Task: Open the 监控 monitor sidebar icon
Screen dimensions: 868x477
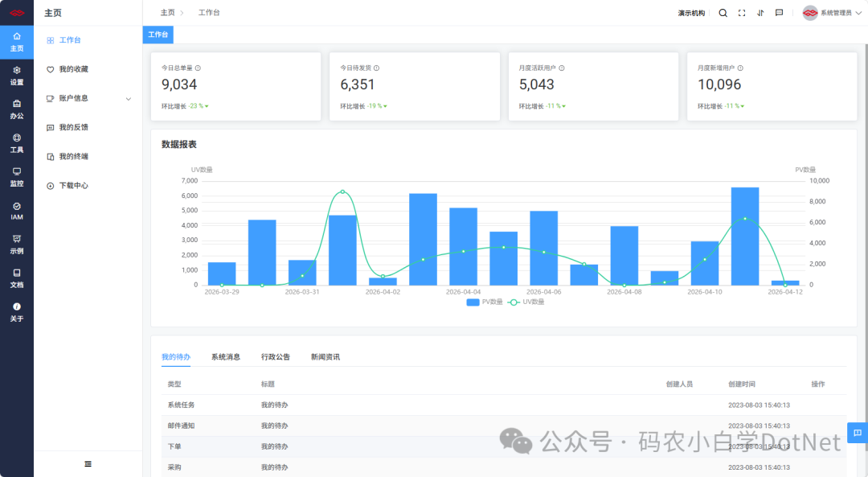Action: coord(17,177)
